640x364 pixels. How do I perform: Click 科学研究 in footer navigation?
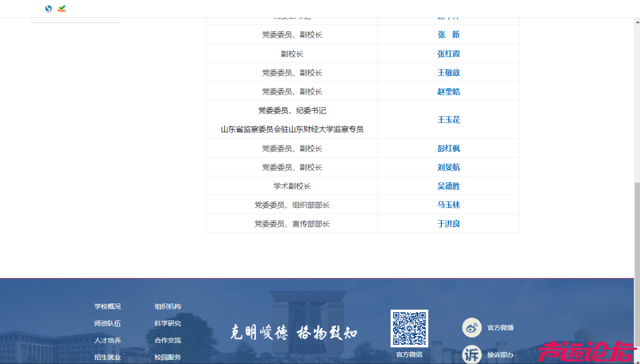tap(167, 323)
